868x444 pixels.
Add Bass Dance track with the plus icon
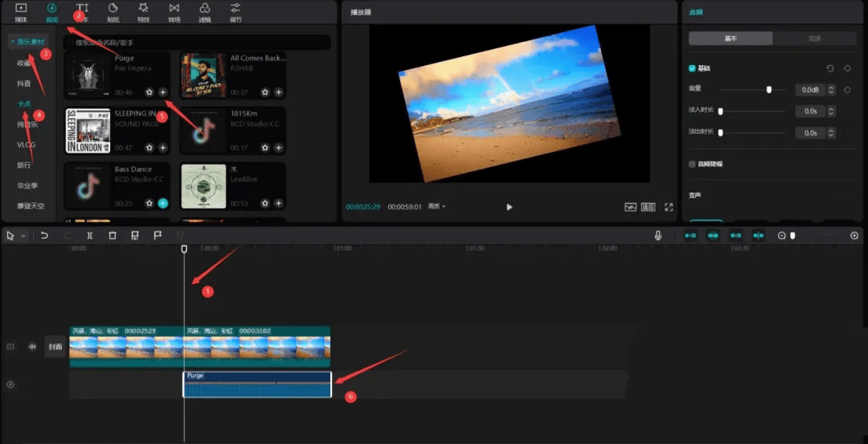click(163, 203)
